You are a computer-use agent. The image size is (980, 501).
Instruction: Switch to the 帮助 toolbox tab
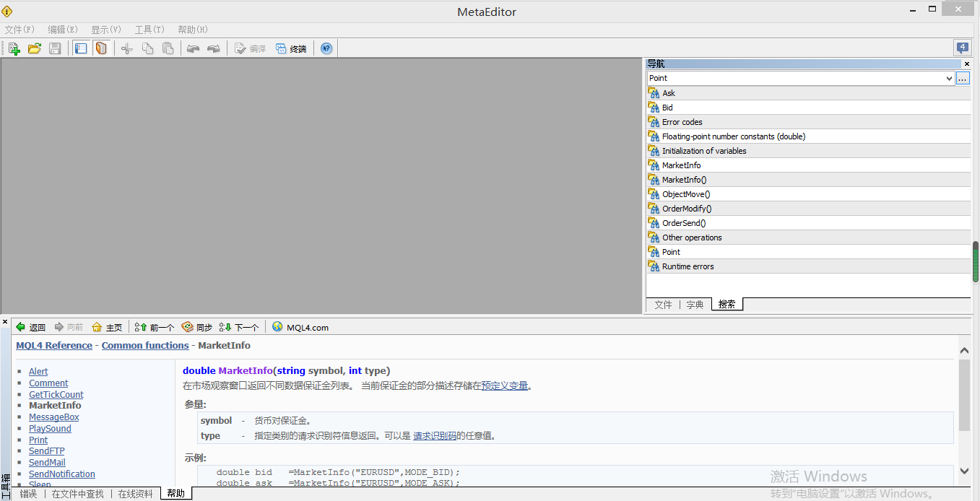176,494
